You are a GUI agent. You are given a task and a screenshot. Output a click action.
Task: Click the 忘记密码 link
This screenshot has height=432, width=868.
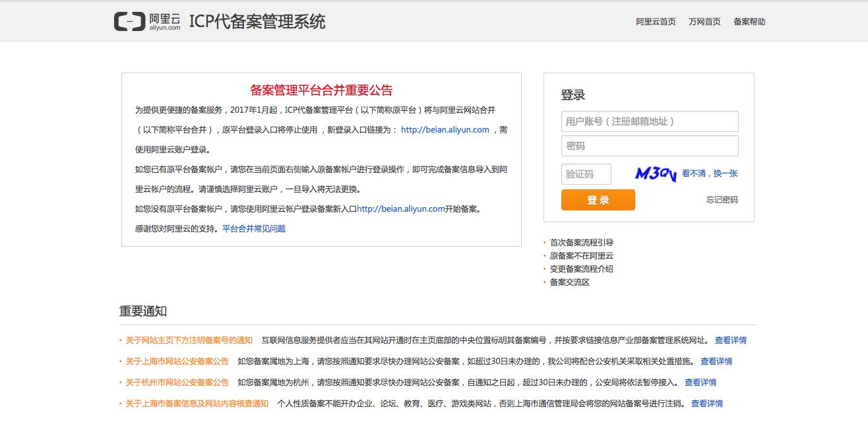722,200
